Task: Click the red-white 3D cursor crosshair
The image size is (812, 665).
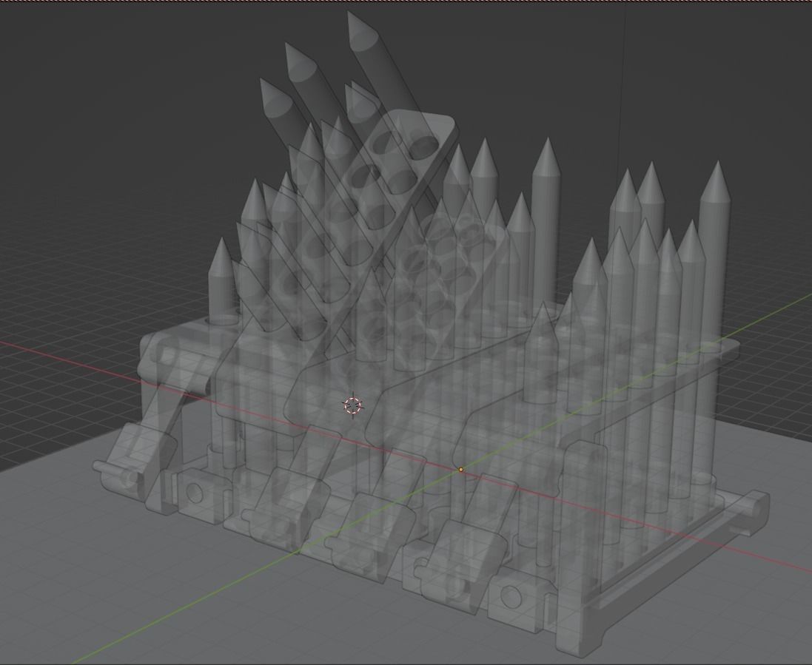Action: coord(352,405)
